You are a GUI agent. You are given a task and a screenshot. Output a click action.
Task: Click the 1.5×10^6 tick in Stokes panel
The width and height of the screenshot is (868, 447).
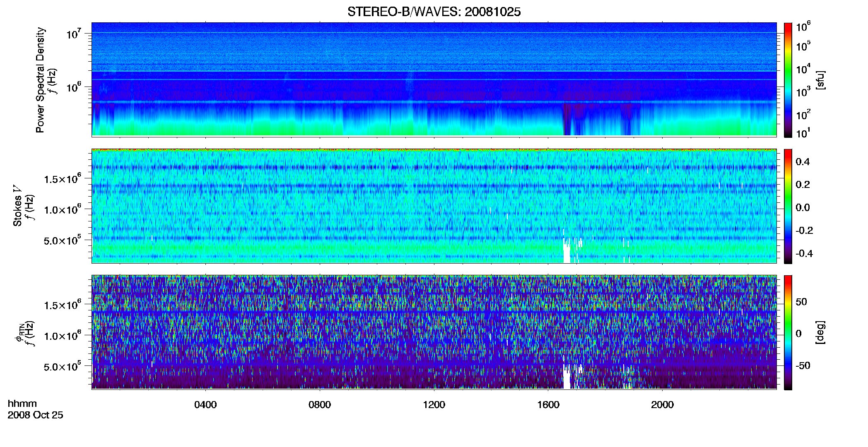point(62,178)
